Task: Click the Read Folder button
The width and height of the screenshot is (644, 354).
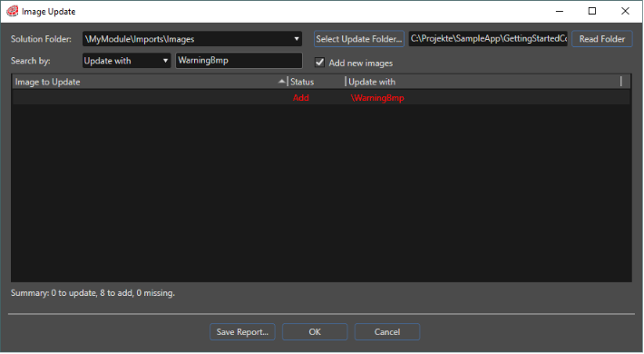Action: [601, 39]
